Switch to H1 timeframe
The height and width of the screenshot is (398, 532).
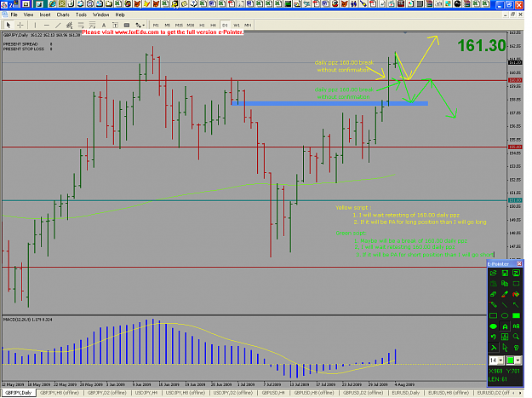pos(202,25)
